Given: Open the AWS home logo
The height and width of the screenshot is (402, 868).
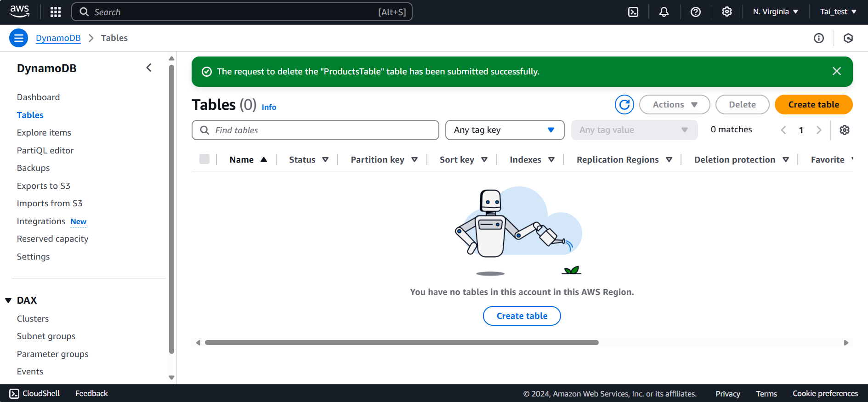Looking at the screenshot, I should click(19, 11).
